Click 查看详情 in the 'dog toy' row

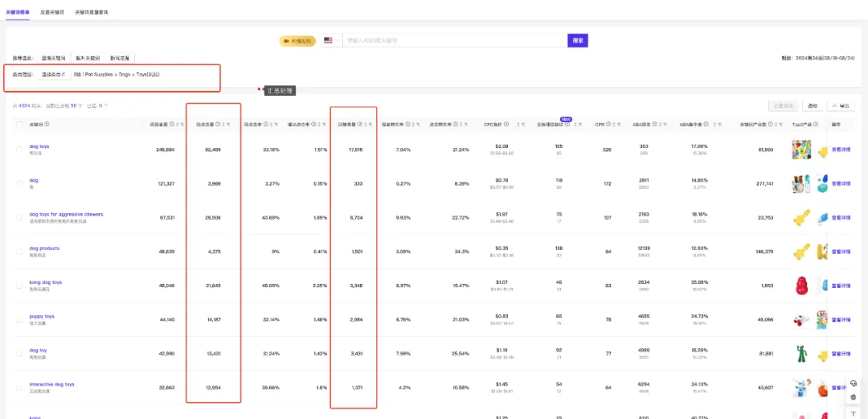[841, 353]
